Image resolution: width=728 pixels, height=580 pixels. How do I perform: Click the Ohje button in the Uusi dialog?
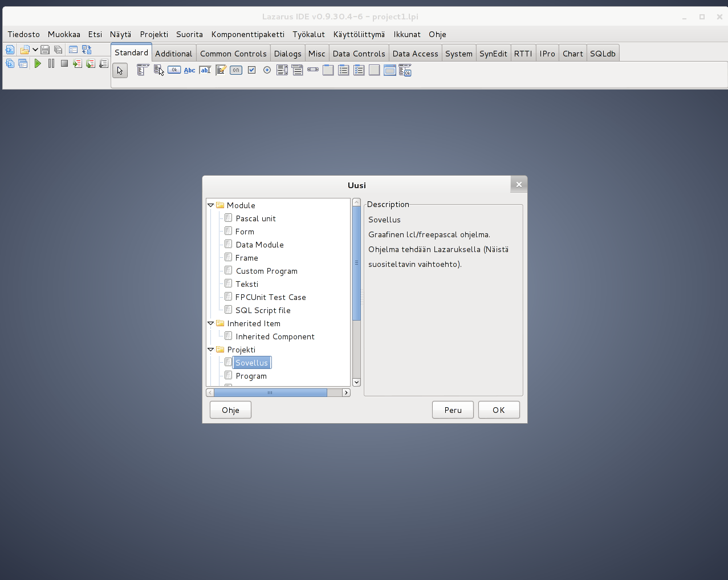pyautogui.click(x=230, y=410)
